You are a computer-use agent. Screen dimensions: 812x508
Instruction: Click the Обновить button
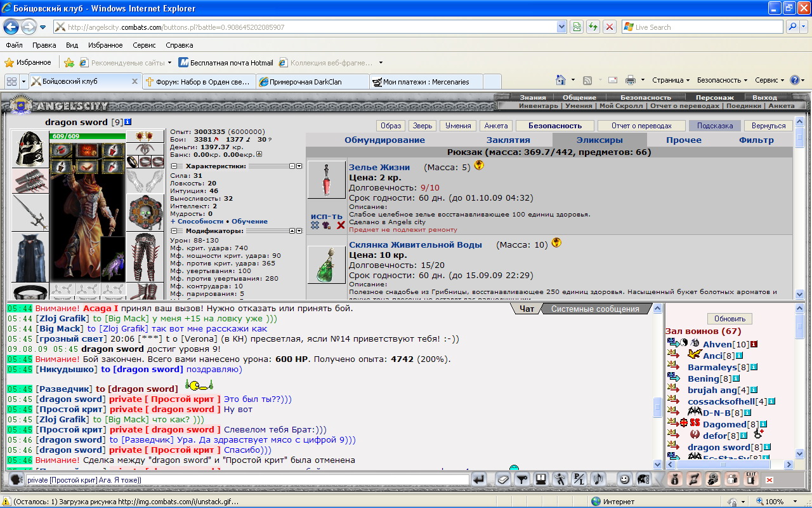(730, 319)
